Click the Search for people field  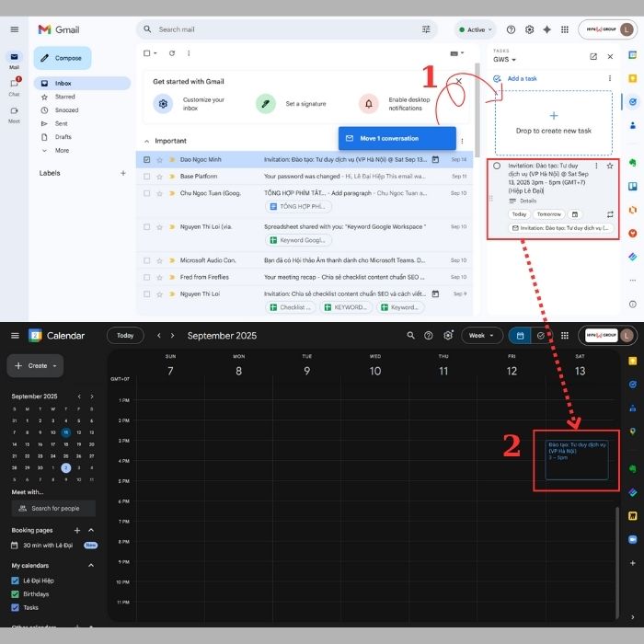point(53,508)
